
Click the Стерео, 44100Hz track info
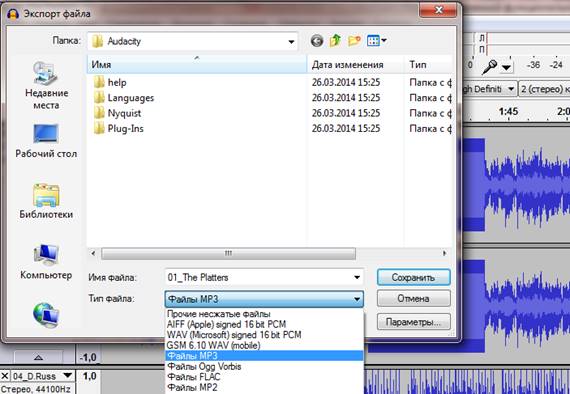pyautogui.click(x=36, y=389)
